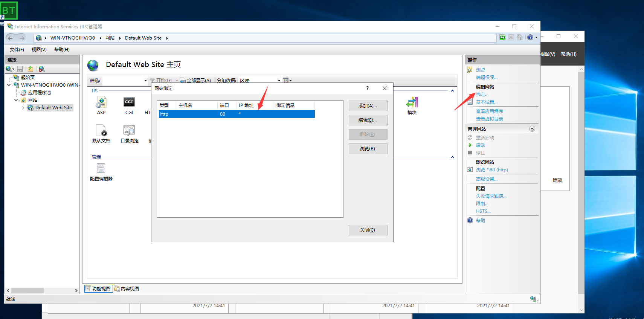This screenshot has height=319, width=644.
Task: Click 隐藏 in the background window
Action: coord(557,180)
